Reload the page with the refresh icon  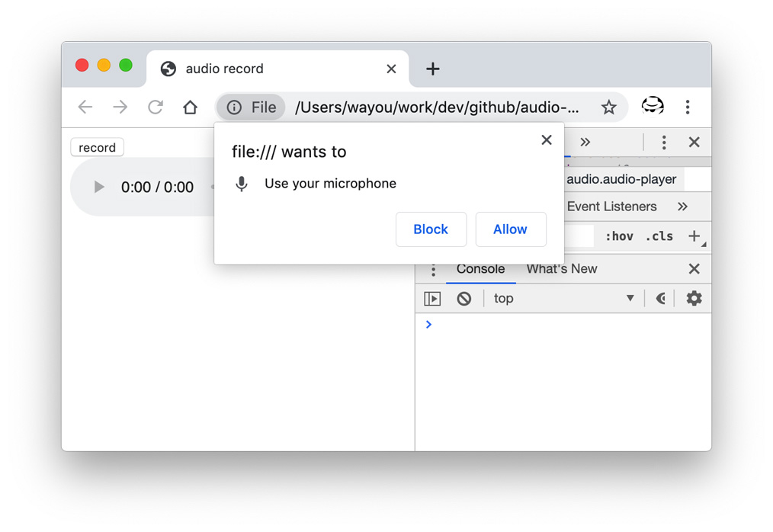tap(156, 107)
